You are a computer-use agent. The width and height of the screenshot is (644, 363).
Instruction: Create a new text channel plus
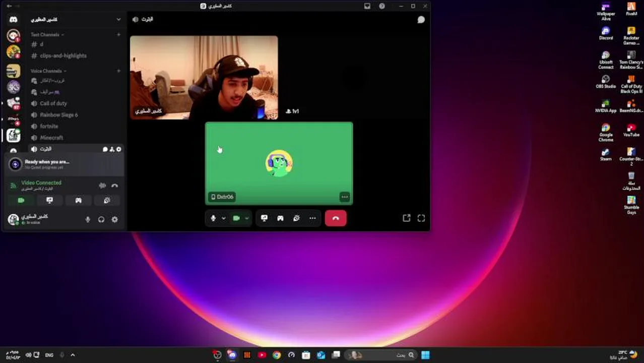pyautogui.click(x=118, y=35)
